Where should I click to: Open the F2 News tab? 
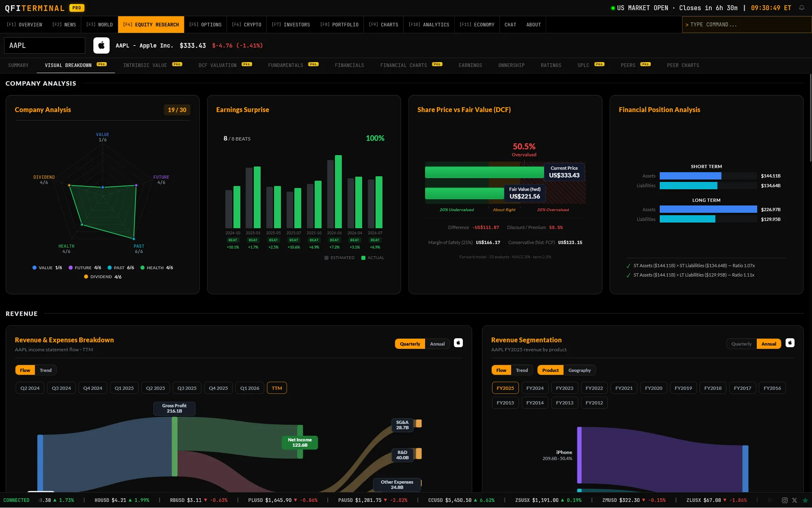coord(64,25)
